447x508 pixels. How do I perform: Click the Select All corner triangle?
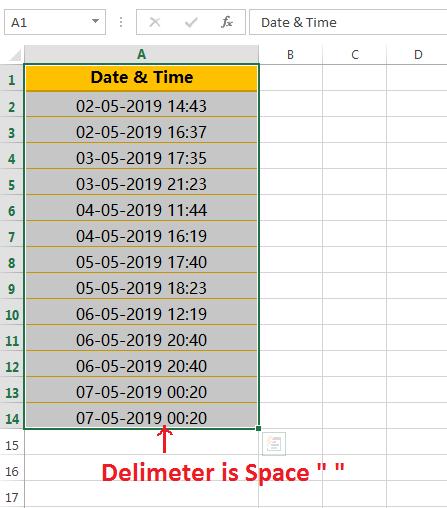point(15,55)
